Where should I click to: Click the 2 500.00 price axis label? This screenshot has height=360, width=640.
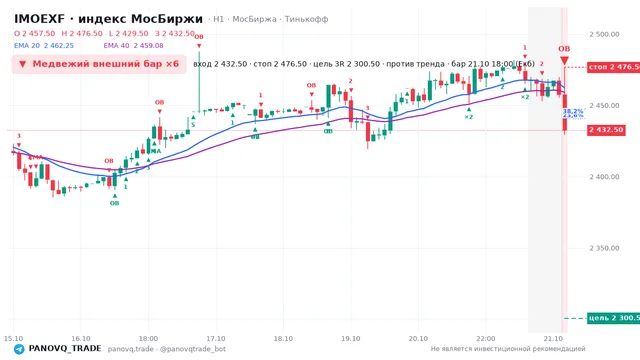pos(604,34)
